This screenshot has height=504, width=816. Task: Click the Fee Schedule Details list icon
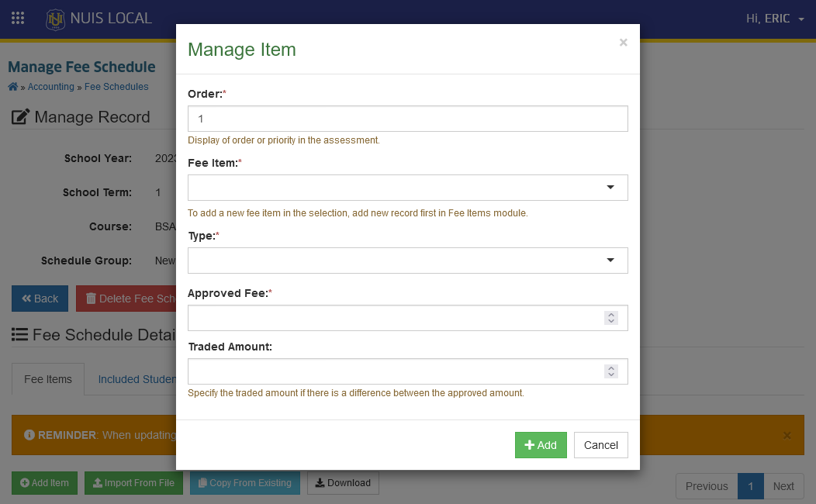click(x=19, y=334)
